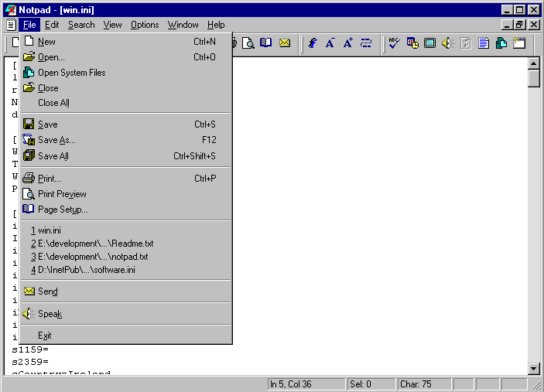Click the blue lined document toolbar icon
Screen dimensions: 544x392
pyautogui.click(x=484, y=43)
